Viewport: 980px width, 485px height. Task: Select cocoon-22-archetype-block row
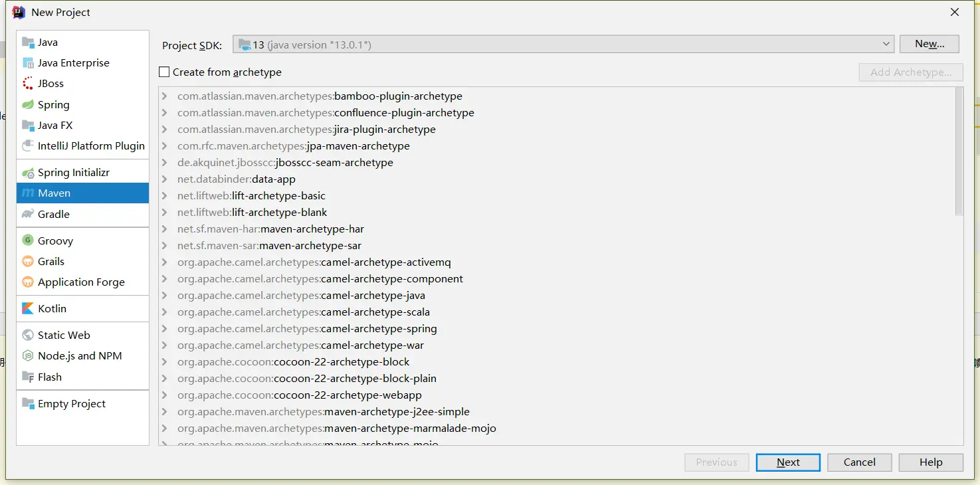[557, 362]
